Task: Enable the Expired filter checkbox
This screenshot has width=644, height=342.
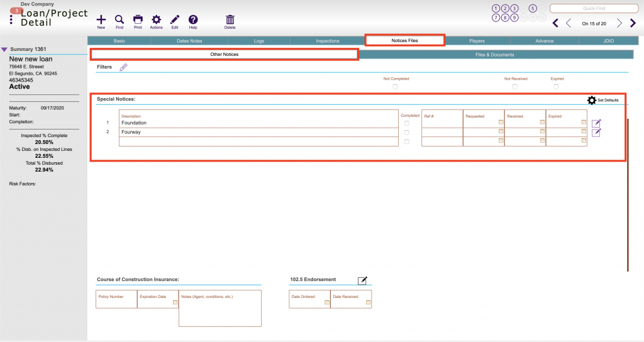Action: 556,87
